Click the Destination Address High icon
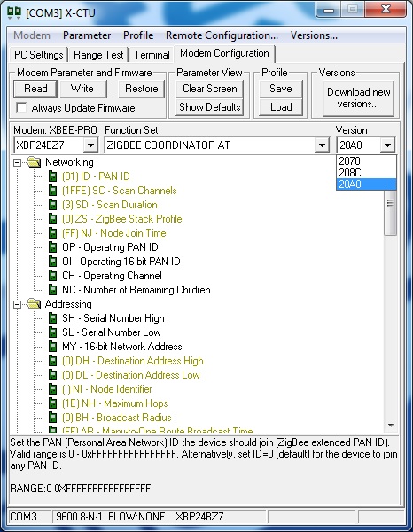This screenshot has width=413, height=532. (52, 361)
